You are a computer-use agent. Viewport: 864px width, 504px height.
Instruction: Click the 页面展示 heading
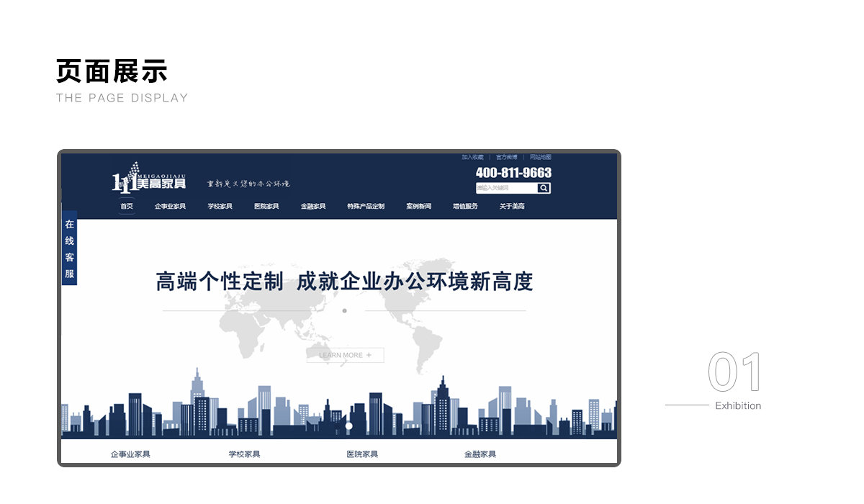tap(112, 71)
